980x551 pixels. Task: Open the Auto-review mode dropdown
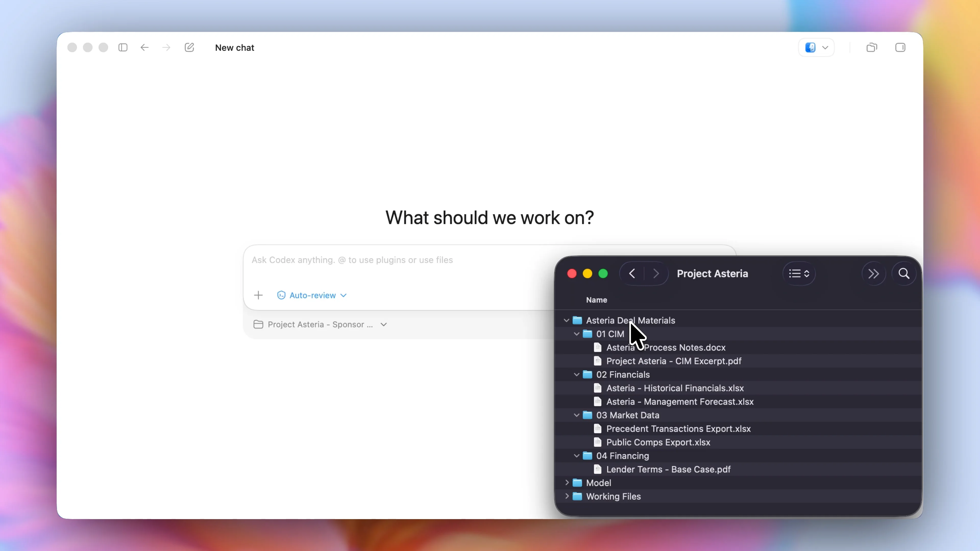pos(312,295)
